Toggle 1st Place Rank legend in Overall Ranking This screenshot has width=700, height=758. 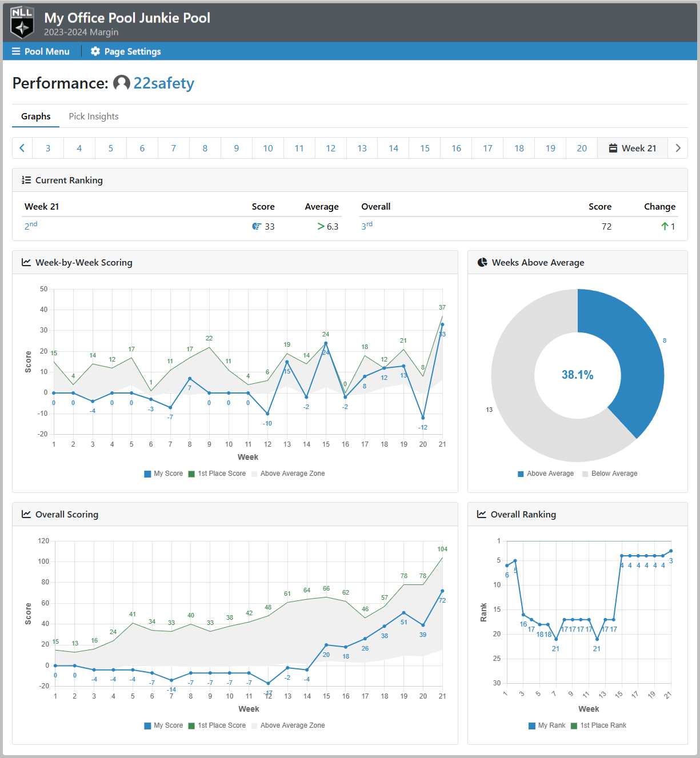pyautogui.click(x=599, y=725)
